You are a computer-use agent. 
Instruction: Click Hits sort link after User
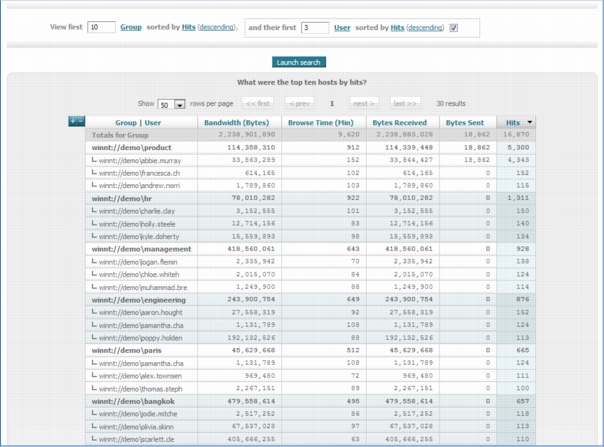(x=397, y=28)
